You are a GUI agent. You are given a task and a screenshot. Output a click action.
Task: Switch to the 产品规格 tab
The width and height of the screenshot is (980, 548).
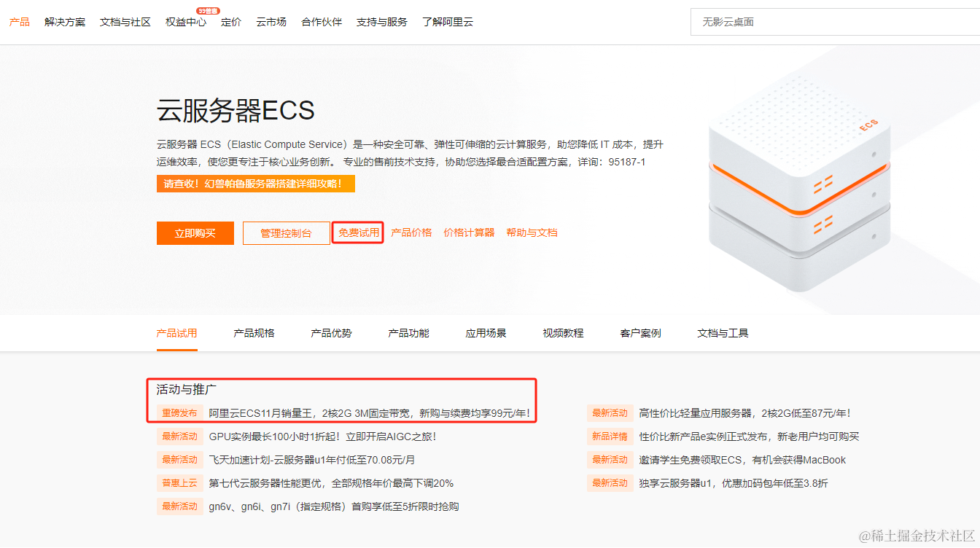click(x=254, y=333)
